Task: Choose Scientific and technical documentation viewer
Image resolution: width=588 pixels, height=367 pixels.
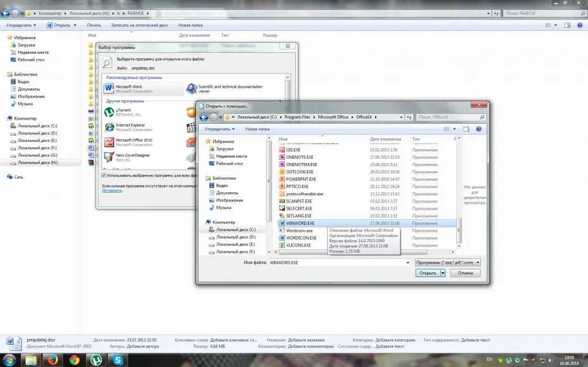Action: click(x=225, y=89)
